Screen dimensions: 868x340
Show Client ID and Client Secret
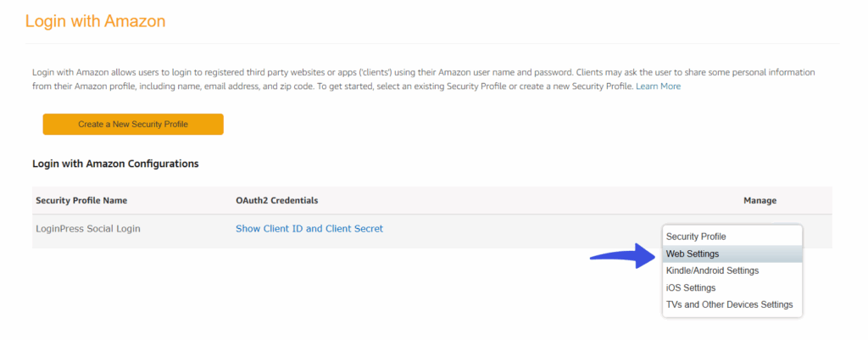click(309, 228)
